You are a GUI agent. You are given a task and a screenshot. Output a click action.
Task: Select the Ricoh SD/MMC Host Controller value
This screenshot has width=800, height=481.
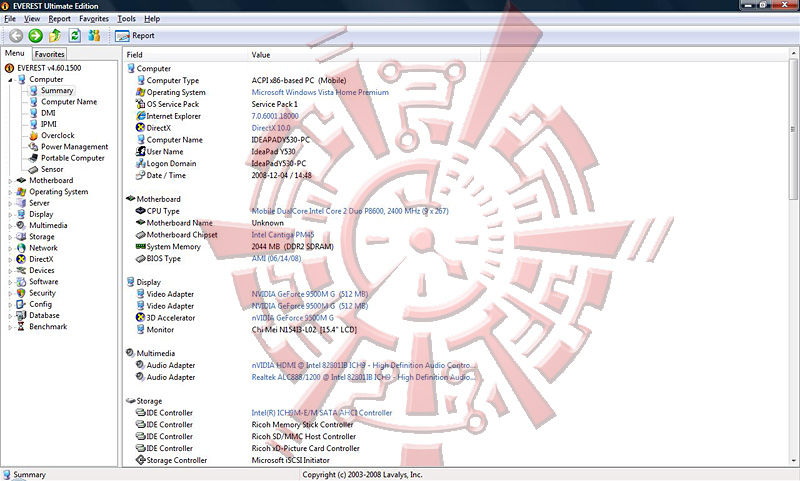tap(304, 437)
